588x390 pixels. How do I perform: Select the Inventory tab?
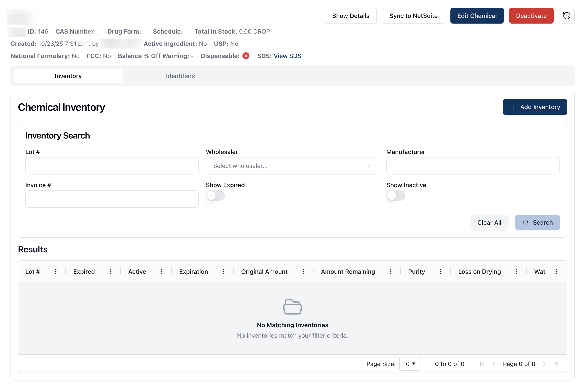tap(68, 76)
